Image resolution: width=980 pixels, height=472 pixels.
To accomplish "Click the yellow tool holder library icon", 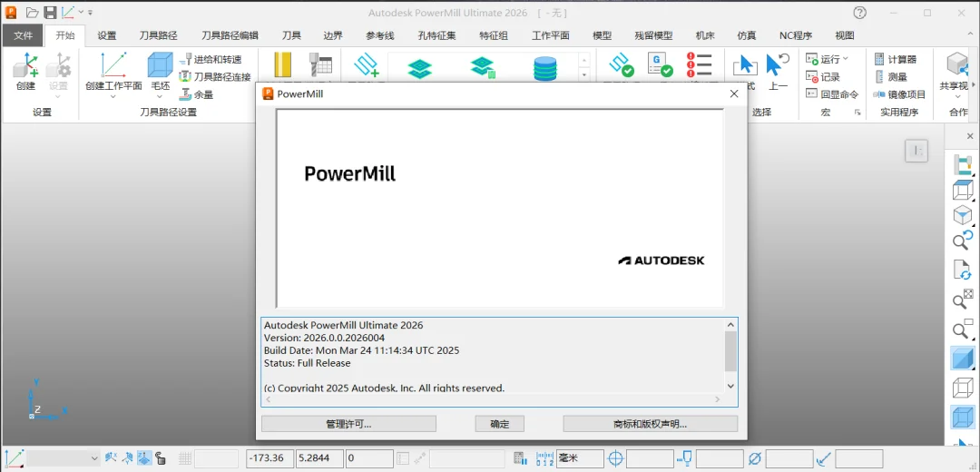I will click(x=282, y=65).
